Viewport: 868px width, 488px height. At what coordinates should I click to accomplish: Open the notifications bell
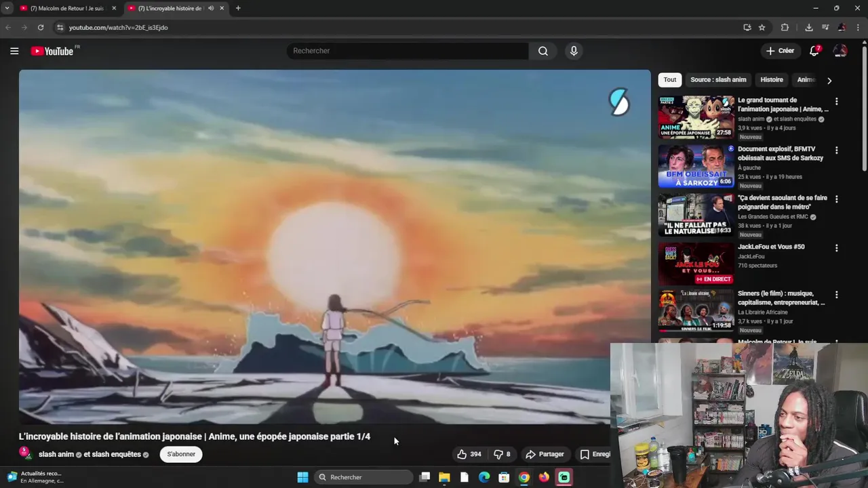click(x=814, y=51)
